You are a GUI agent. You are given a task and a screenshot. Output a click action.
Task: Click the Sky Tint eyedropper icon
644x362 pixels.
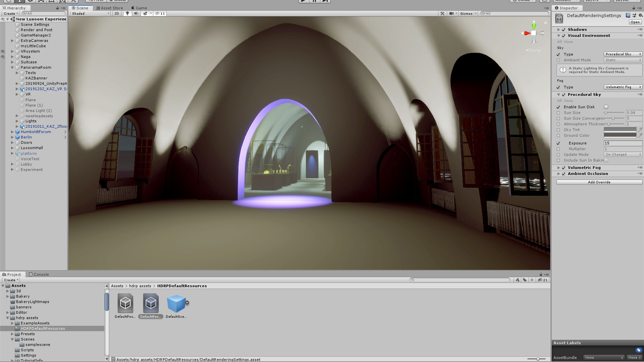click(x=640, y=130)
